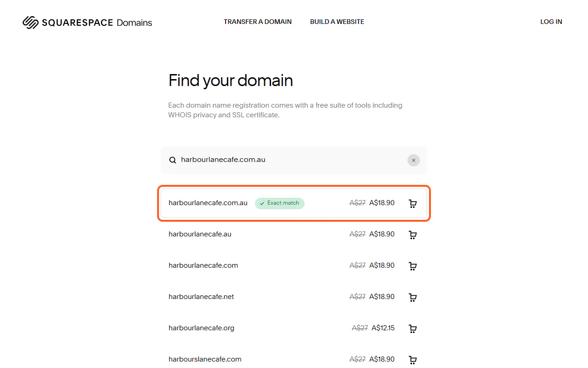The height and width of the screenshot is (368, 588).
Task: Click the Log In link
Action: coord(551,22)
